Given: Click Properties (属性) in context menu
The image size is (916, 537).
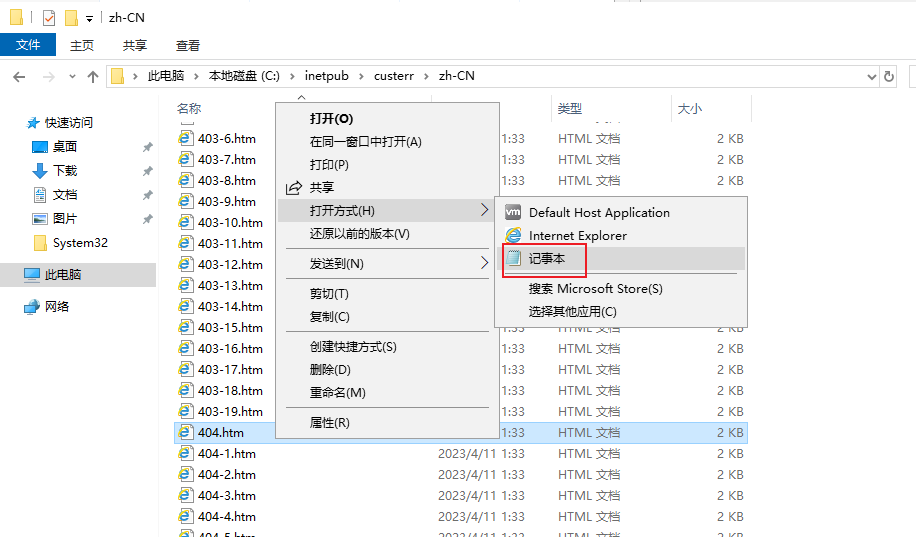Looking at the screenshot, I should pyautogui.click(x=329, y=422).
